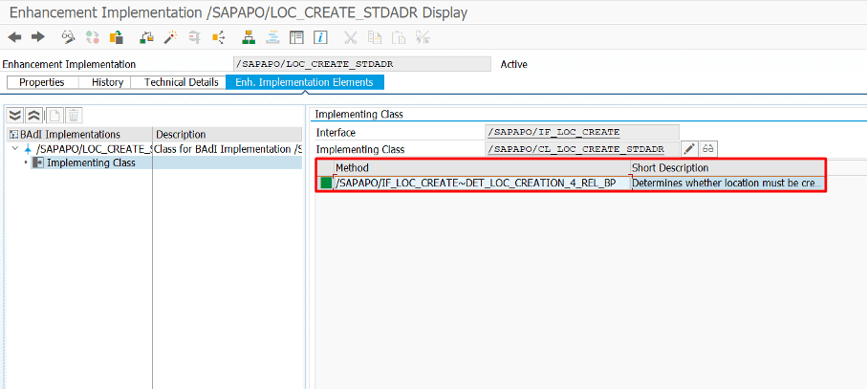Viewport: 868px width, 390px height.
Task: Click the Short Description column header
Action: [727, 167]
